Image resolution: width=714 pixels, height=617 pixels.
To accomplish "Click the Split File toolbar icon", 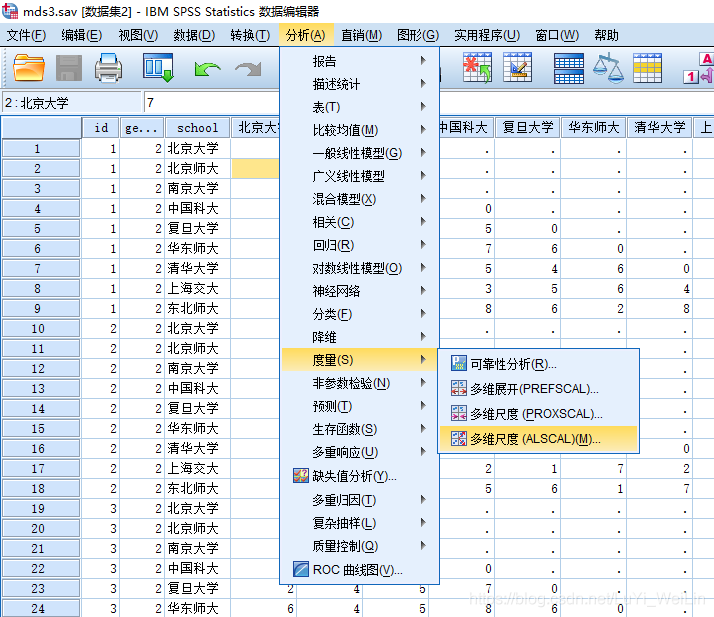I will click(569, 68).
